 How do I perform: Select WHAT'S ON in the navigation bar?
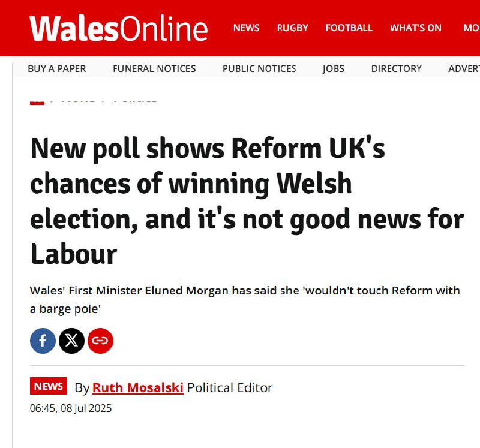coord(415,28)
